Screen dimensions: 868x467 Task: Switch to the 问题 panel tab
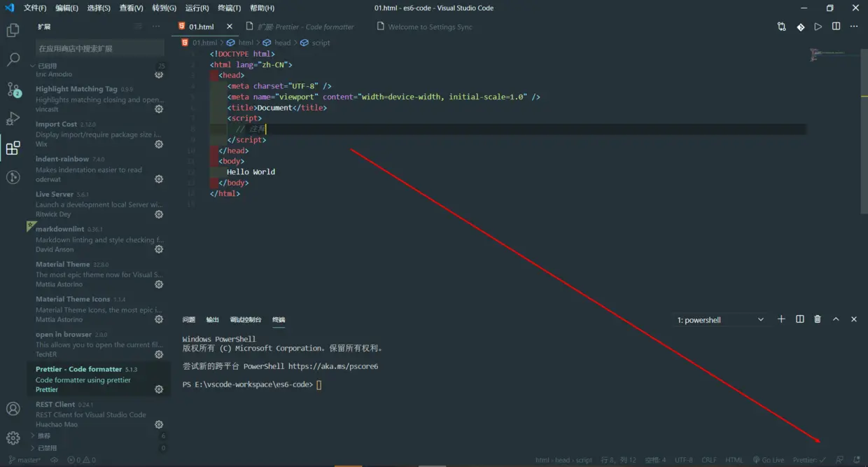pos(189,320)
